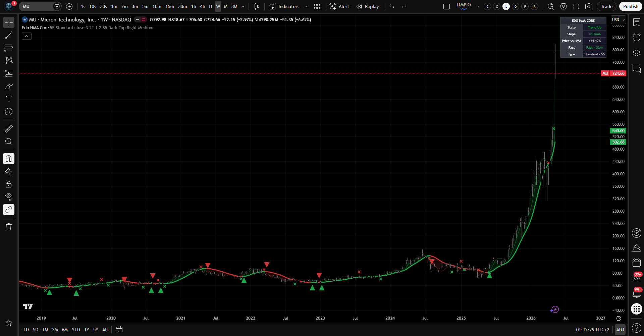Collapse the indicator legend arrow
This screenshot has width=644, height=336.
[x=26, y=36]
